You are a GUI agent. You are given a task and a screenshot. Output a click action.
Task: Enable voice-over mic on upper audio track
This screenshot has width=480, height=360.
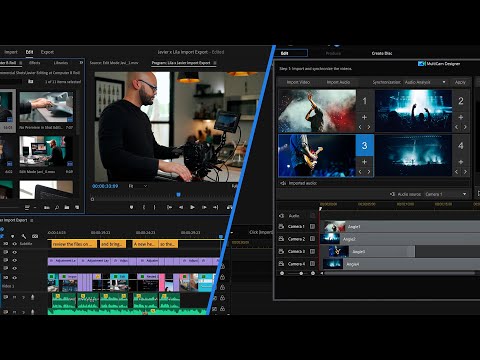click(32, 297)
